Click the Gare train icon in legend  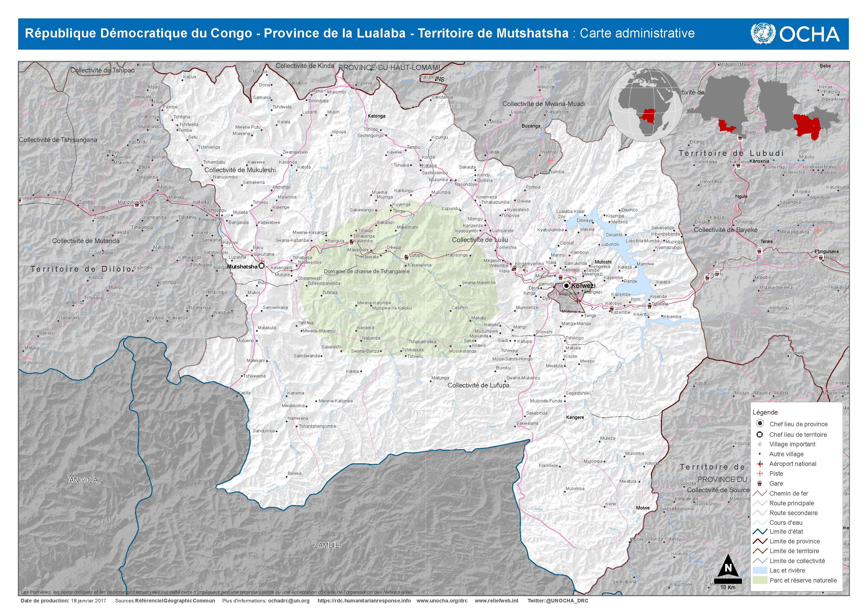click(760, 483)
